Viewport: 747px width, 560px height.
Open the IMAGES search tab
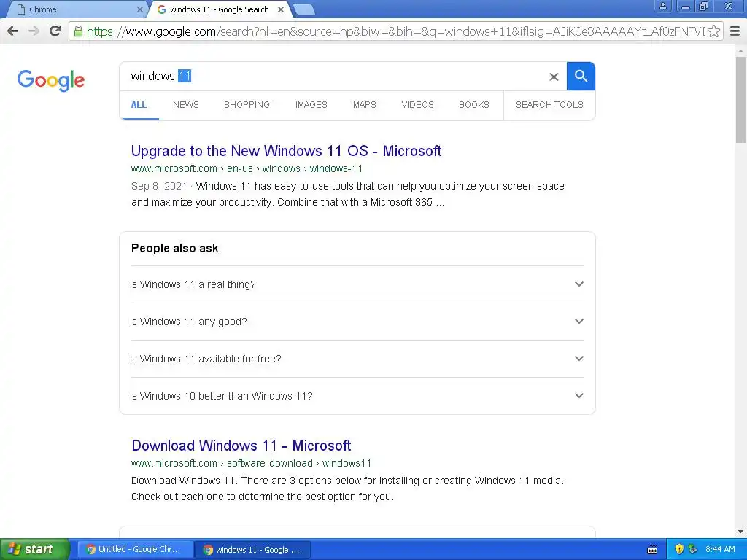311,105
